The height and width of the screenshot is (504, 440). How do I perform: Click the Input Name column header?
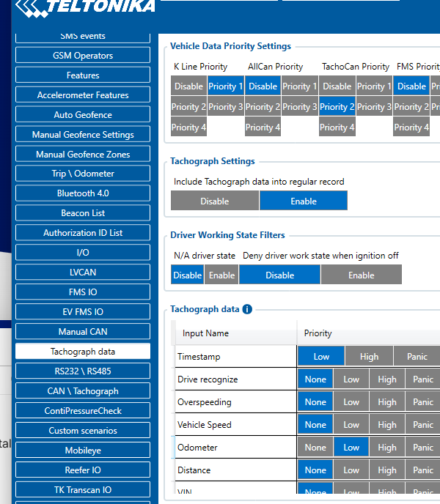tap(236, 333)
